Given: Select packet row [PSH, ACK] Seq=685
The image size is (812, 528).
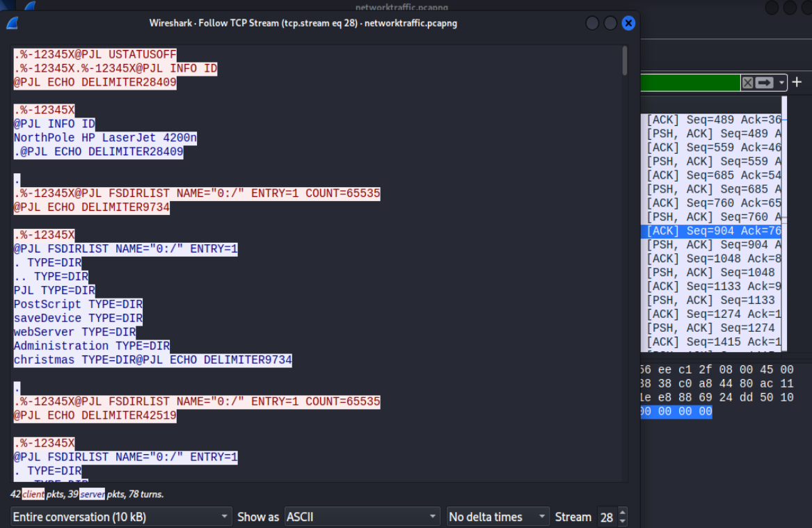Looking at the screenshot, I should tap(711, 189).
